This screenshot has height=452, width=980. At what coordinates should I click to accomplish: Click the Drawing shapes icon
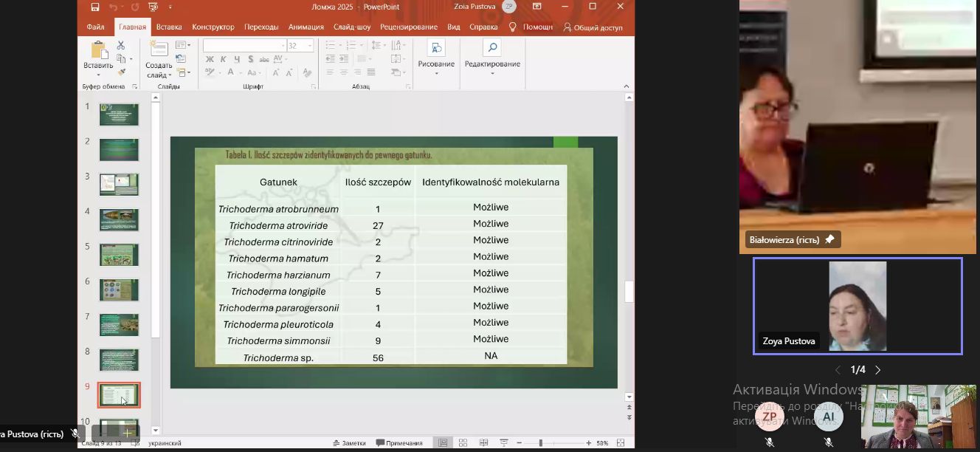436,49
